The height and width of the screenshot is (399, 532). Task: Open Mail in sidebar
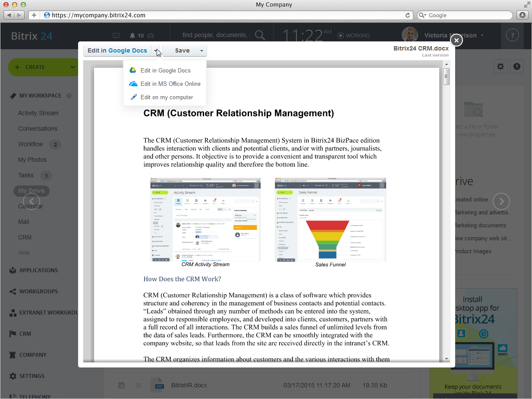[23, 222]
